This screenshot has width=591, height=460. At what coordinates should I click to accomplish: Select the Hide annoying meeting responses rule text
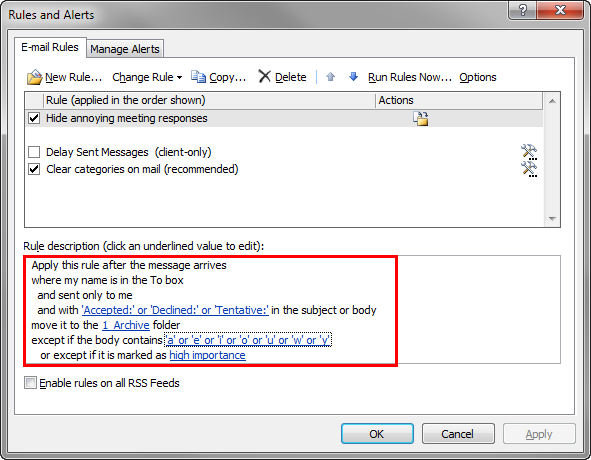click(127, 118)
